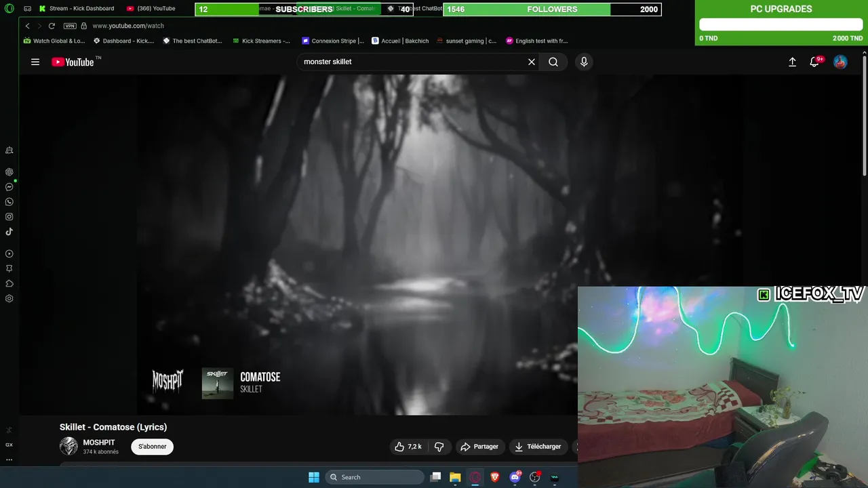Open YouTube notifications bell

815,62
